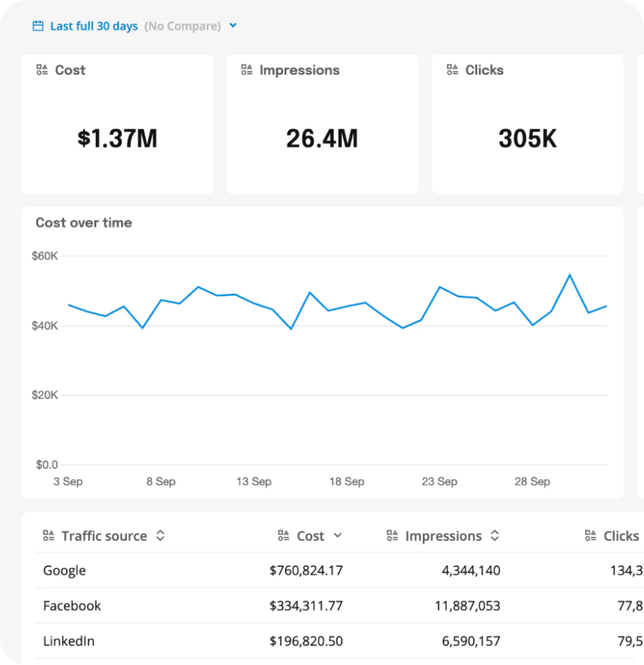644x665 pixels.
Task: Click the metric icon on the Cost card
Action: [42, 70]
